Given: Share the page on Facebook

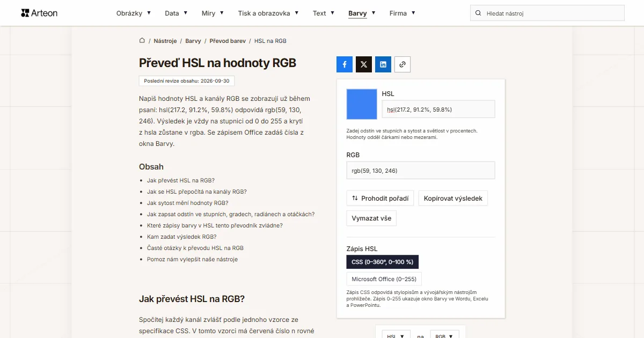Looking at the screenshot, I should (x=345, y=64).
